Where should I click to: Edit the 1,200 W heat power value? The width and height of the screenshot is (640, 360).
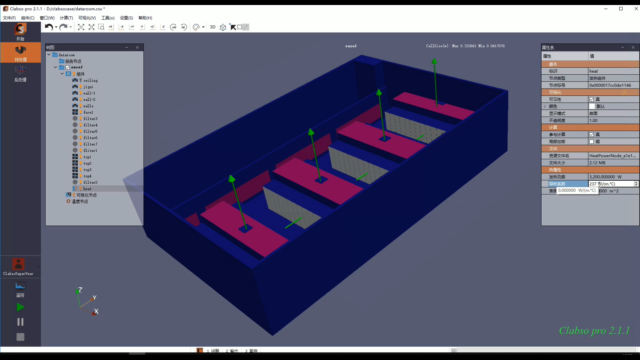pos(613,177)
